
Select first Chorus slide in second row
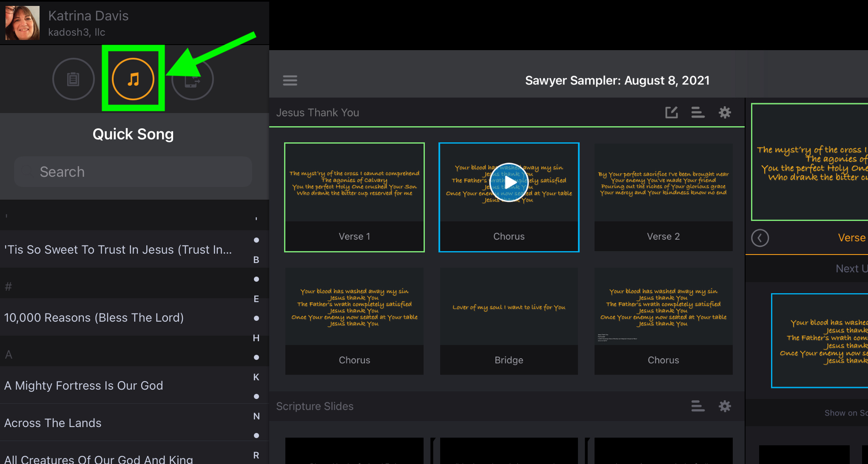pos(354,321)
